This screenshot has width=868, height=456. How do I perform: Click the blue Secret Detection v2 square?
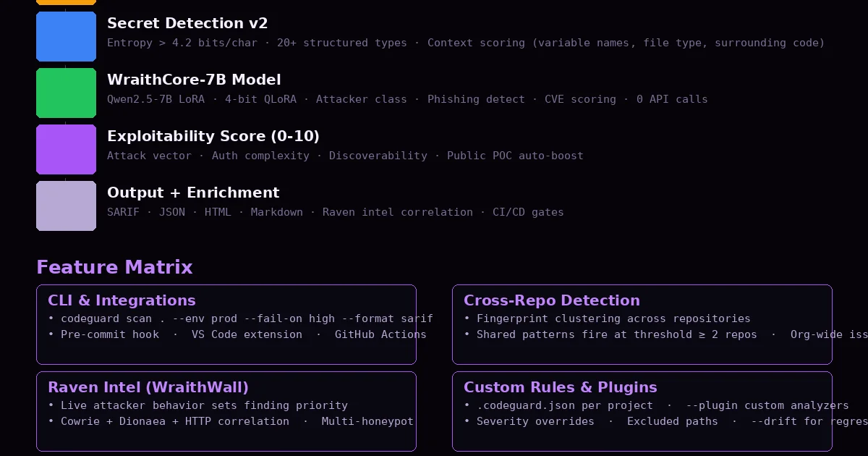(x=66, y=36)
